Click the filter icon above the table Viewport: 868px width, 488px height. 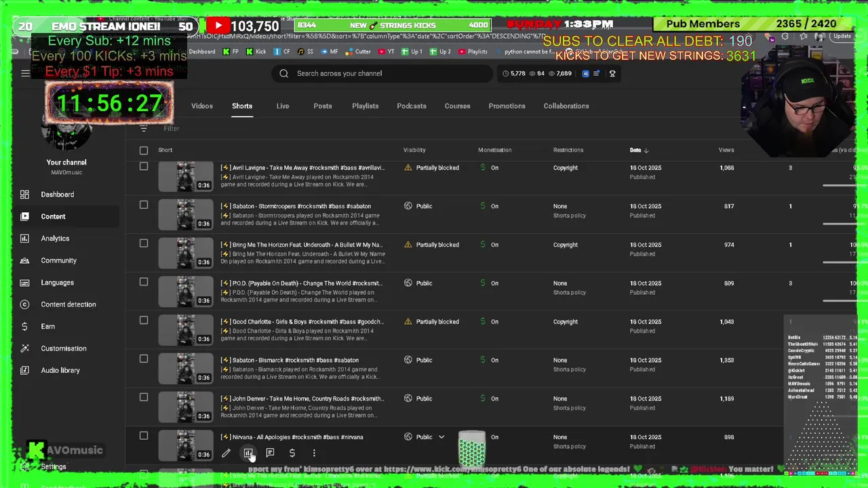(143, 128)
